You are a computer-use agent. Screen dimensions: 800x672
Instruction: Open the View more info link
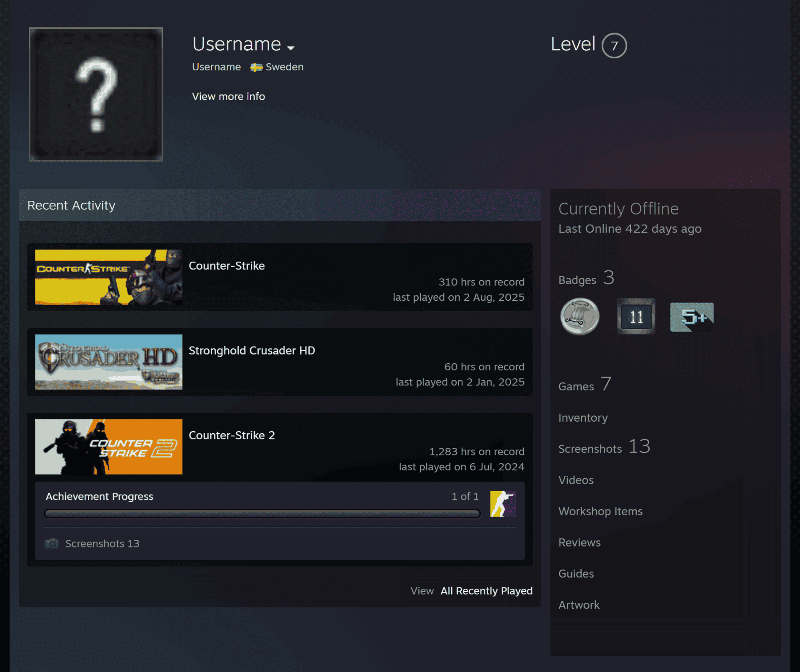pos(228,96)
